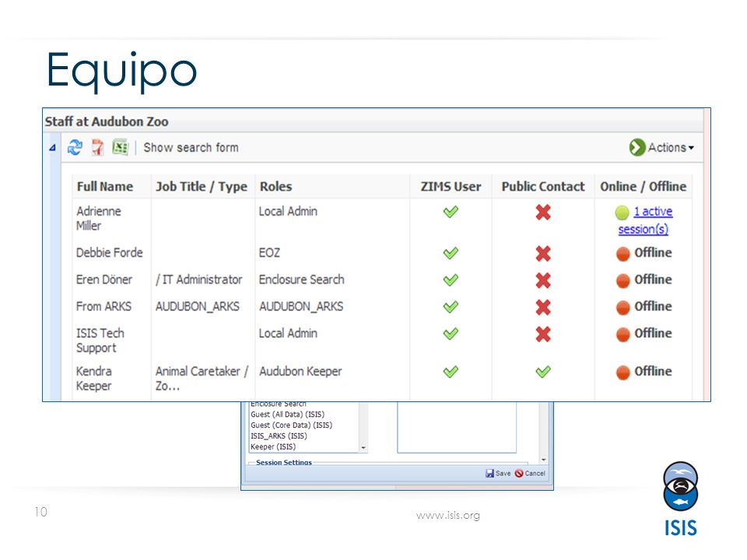
Task: Click Adrienne Miller's green online status dot
Action: (x=622, y=212)
